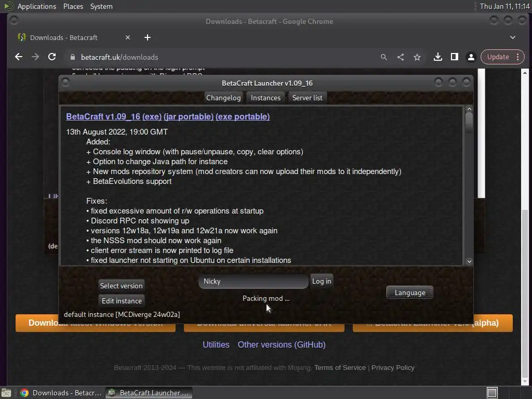Viewport: 532px width, 399px height.
Task: View site information lock icon
Action: [73, 57]
